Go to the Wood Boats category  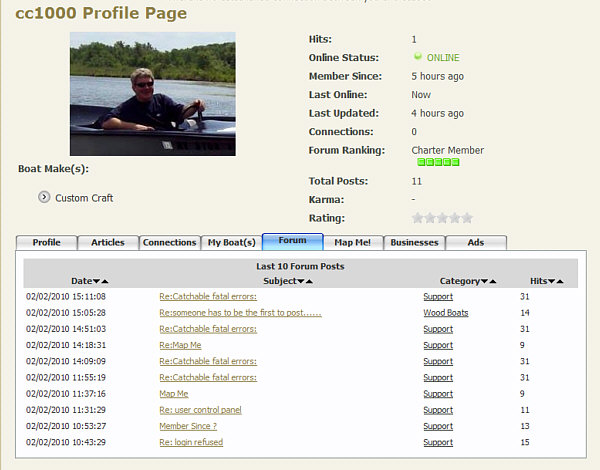pyautogui.click(x=446, y=313)
